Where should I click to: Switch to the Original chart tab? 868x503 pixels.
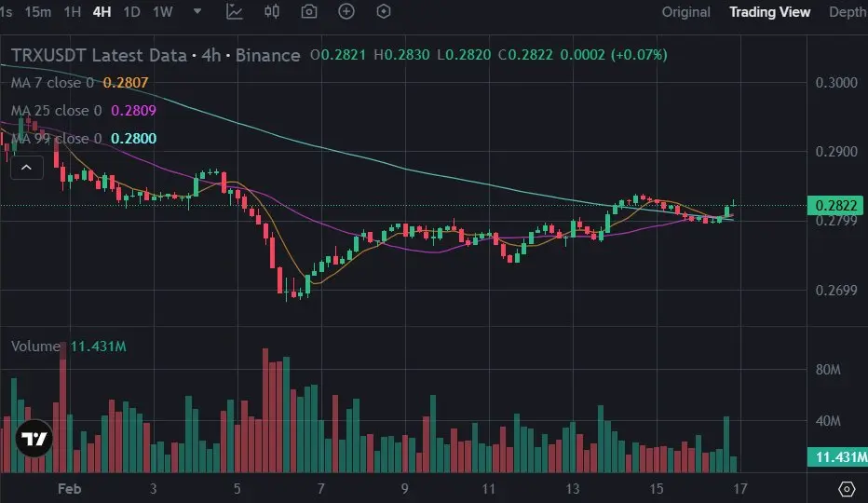point(685,12)
